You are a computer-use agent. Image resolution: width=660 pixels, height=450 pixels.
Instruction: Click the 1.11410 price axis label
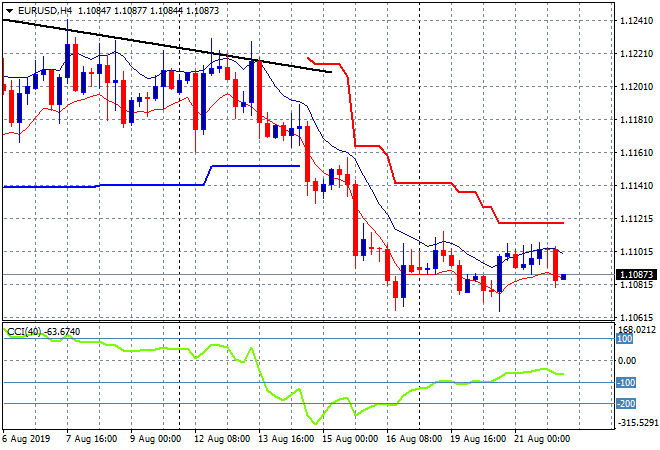[637, 185]
